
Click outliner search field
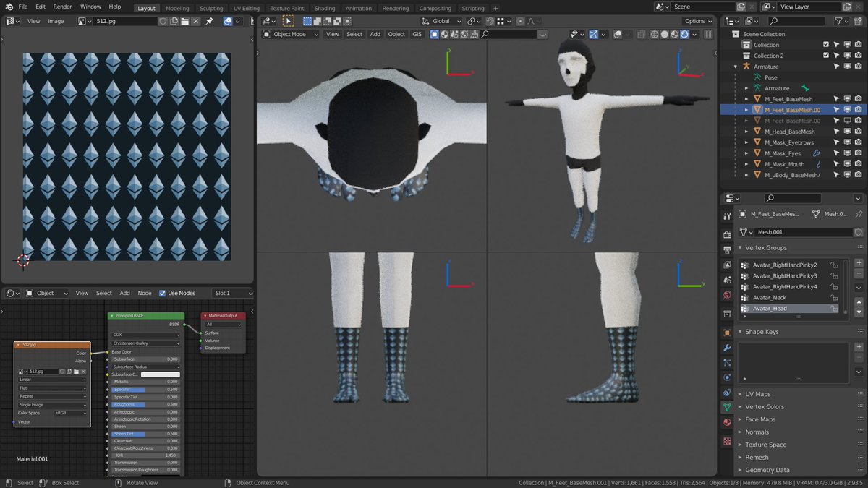pyautogui.click(x=796, y=21)
